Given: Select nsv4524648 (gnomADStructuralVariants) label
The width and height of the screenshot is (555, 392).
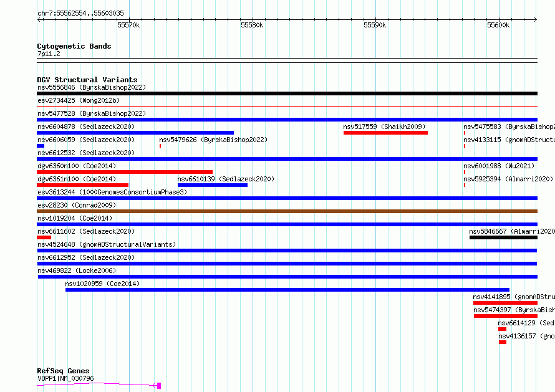Looking at the screenshot, I should (x=107, y=244).
